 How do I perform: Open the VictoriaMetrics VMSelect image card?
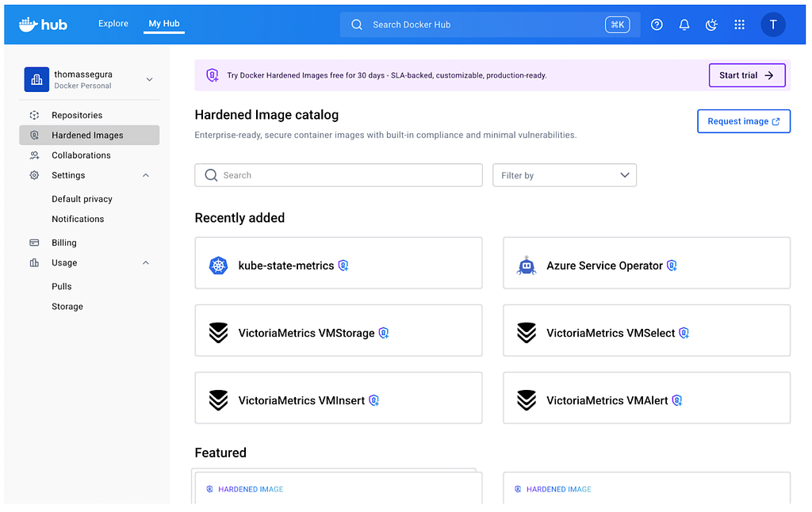(646, 333)
